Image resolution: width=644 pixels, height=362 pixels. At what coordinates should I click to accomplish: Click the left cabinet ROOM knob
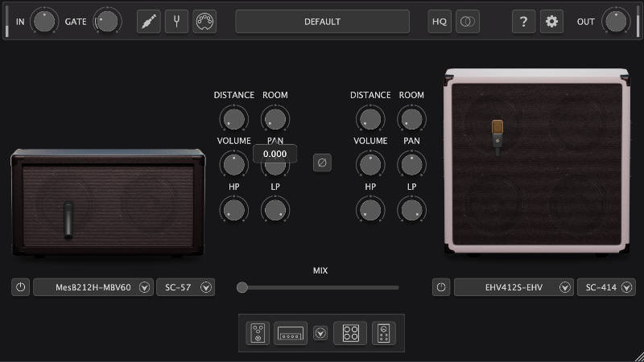pos(275,119)
